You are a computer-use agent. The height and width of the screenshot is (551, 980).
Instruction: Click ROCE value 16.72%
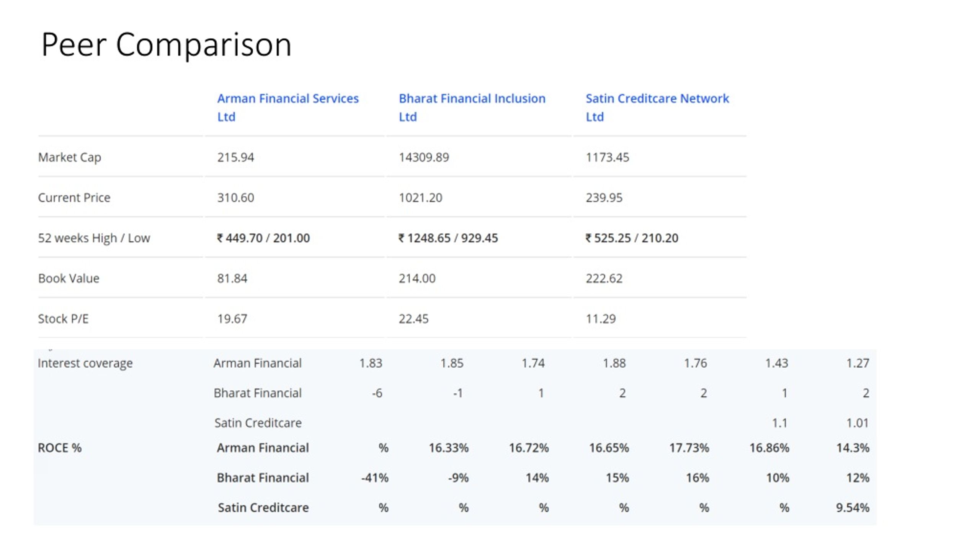point(529,448)
